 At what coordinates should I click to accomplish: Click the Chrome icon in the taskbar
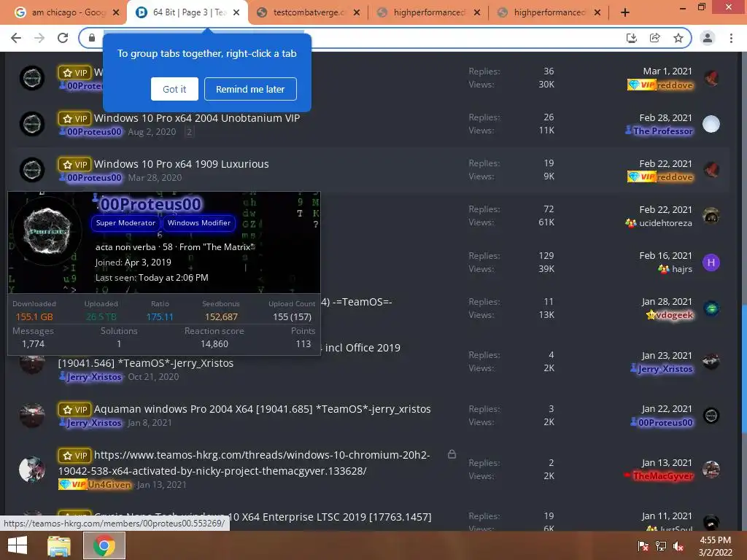coord(104,545)
